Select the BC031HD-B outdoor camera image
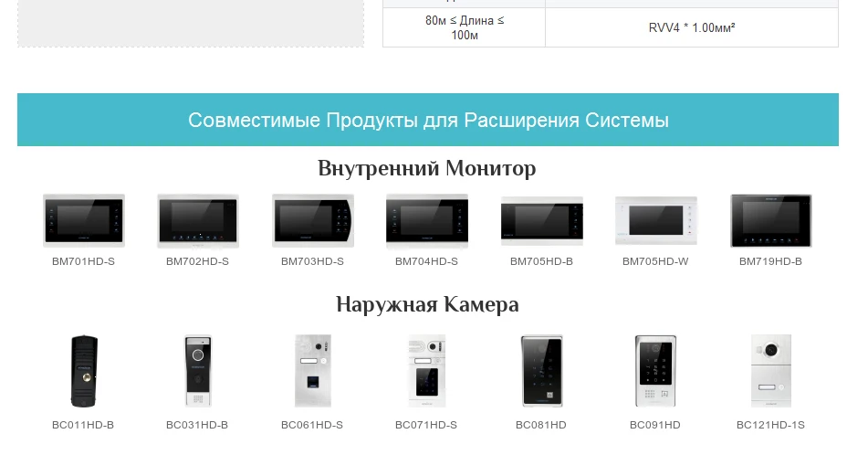Screen dimensions: 868x455 click(198, 371)
